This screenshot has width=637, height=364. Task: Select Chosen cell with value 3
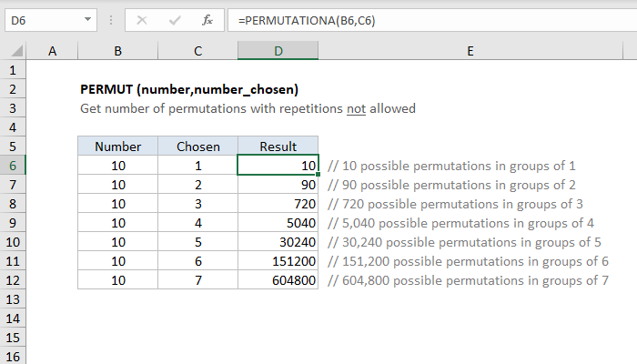pos(197,204)
